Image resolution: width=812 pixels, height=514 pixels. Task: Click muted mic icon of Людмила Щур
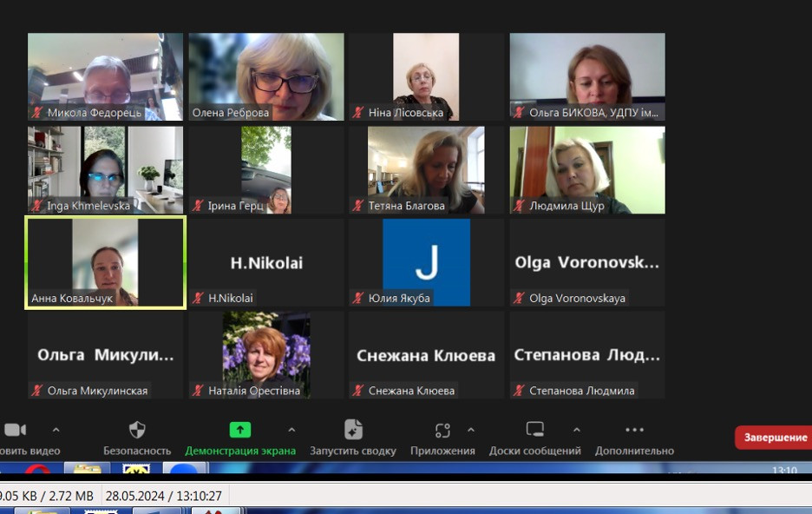[x=519, y=206]
